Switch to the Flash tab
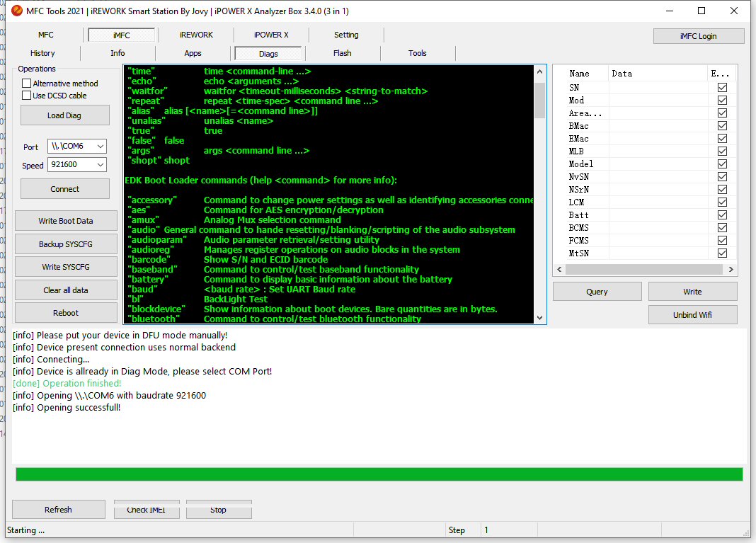The height and width of the screenshot is (543, 756). [342, 52]
